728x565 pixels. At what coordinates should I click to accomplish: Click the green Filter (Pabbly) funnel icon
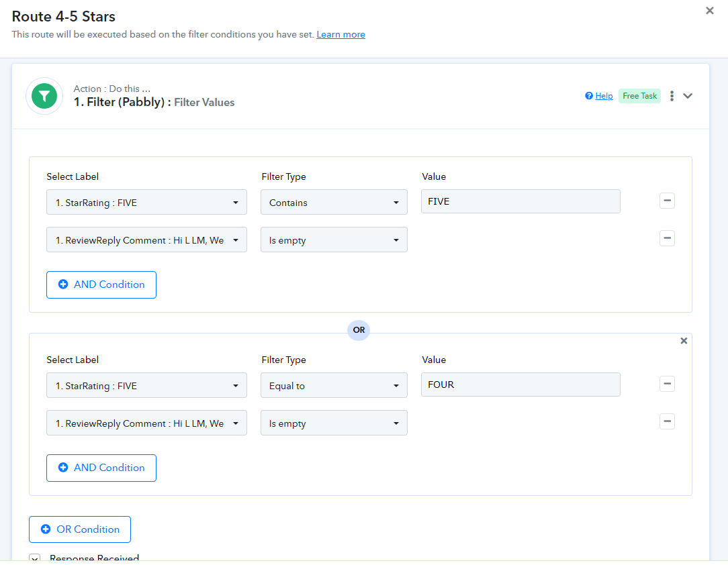click(x=44, y=96)
